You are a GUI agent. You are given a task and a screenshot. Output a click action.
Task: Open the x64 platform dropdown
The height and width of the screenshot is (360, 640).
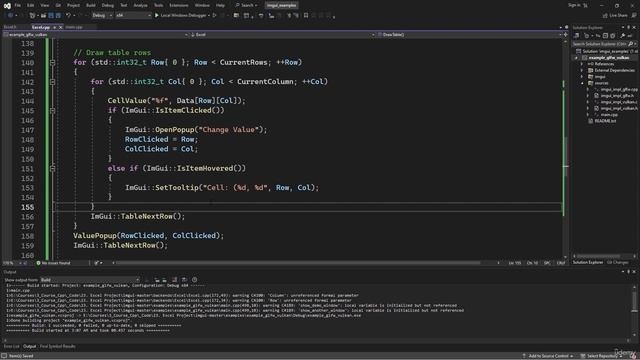click(x=133, y=16)
